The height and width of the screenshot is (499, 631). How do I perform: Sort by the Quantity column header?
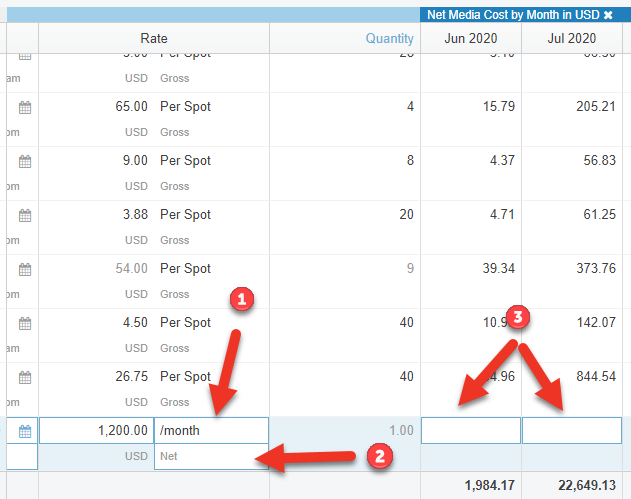click(x=389, y=38)
